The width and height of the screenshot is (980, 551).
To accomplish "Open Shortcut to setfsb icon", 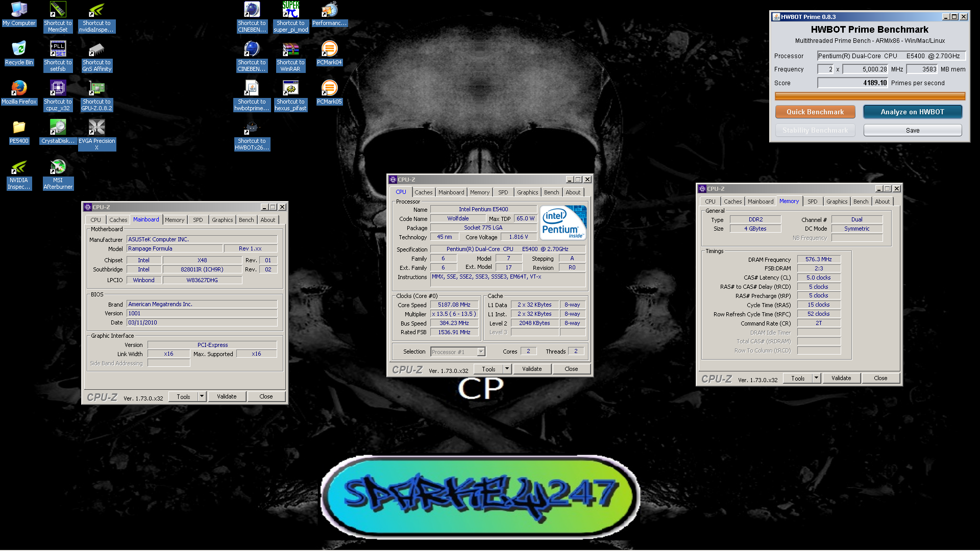I will (58, 57).
